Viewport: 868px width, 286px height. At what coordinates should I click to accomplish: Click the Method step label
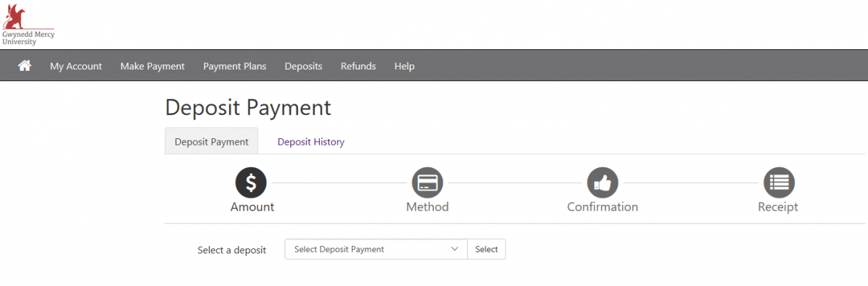427,207
